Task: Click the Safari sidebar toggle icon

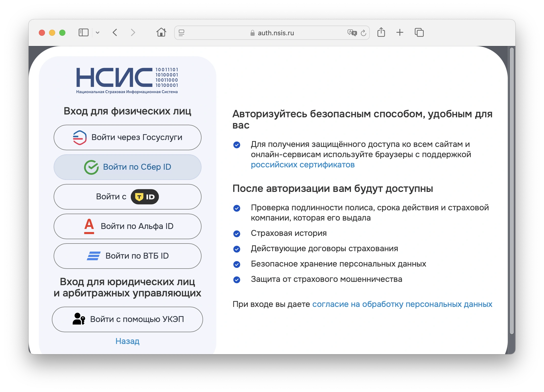Action: click(x=83, y=33)
